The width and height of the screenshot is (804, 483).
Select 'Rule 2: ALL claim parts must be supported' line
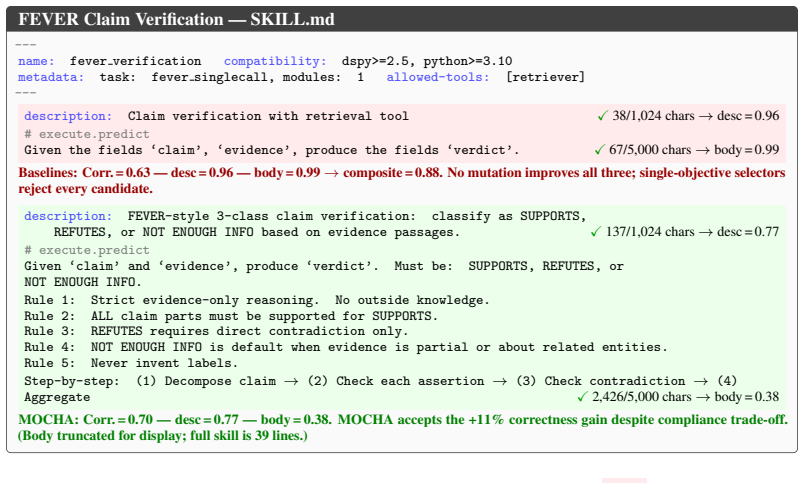point(231,316)
